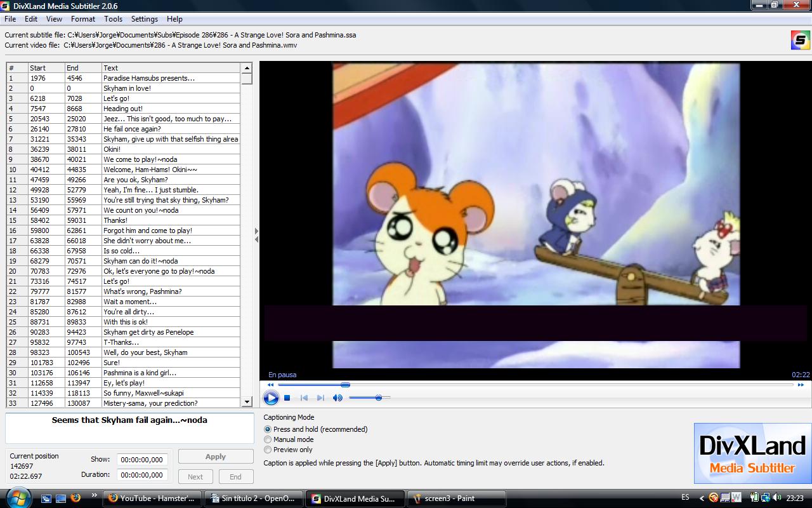Open the Tools menu
The width and height of the screenshot is (812, 508).
(x=113, y=19)
